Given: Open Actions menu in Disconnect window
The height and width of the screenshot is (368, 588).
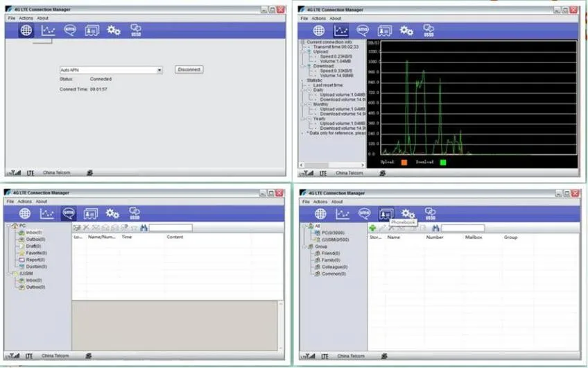Looking at the screenshot, I should pyautogui.click(x=26, y=18).
